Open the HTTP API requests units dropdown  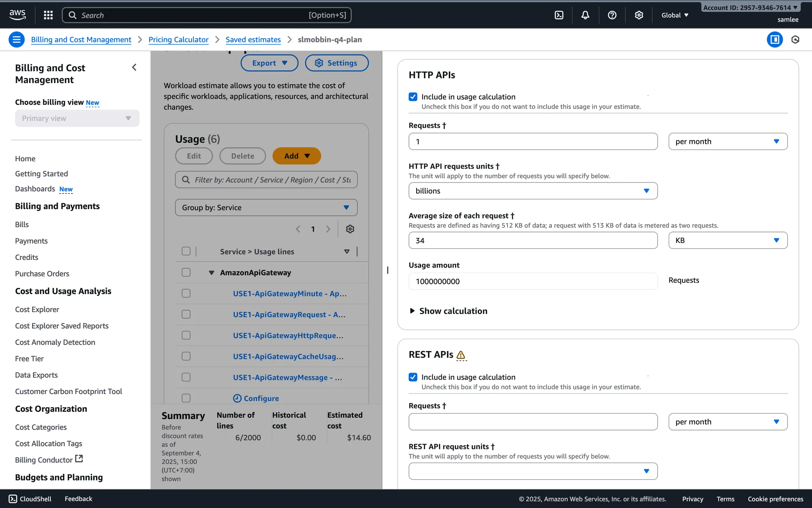pyautogui.click(x=532, y=191)
